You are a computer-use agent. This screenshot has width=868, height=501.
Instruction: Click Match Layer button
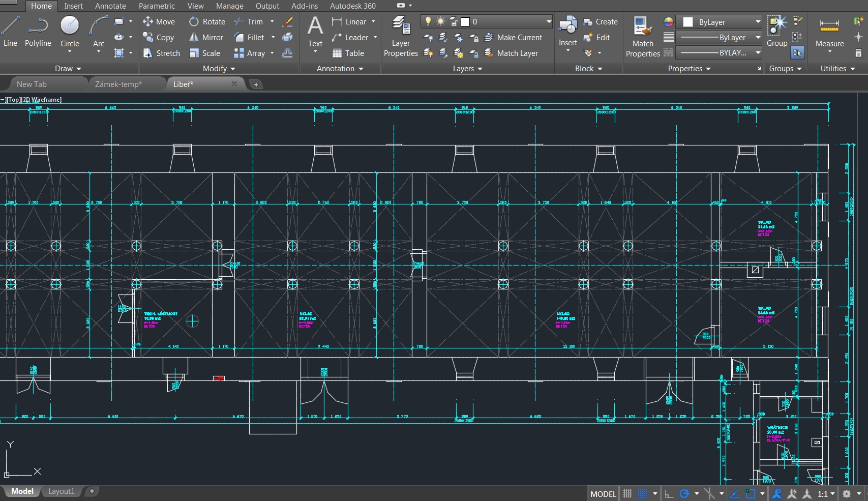click(512, 53)
